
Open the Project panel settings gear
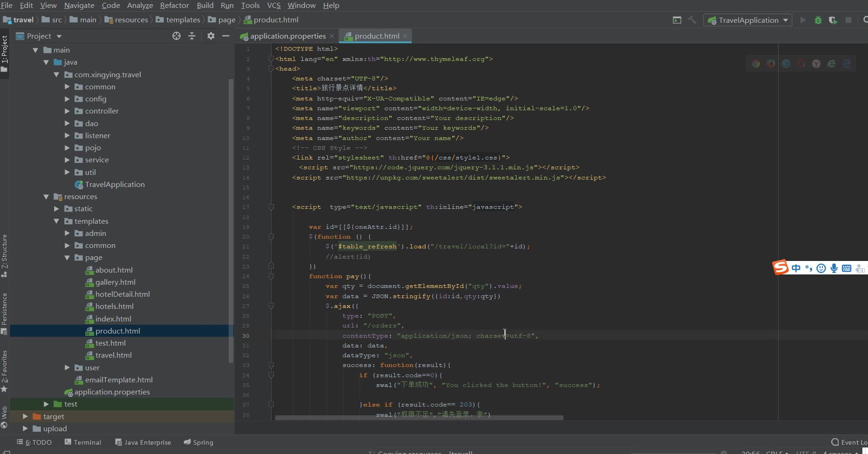pyautogui.click(x=211, y=36)
